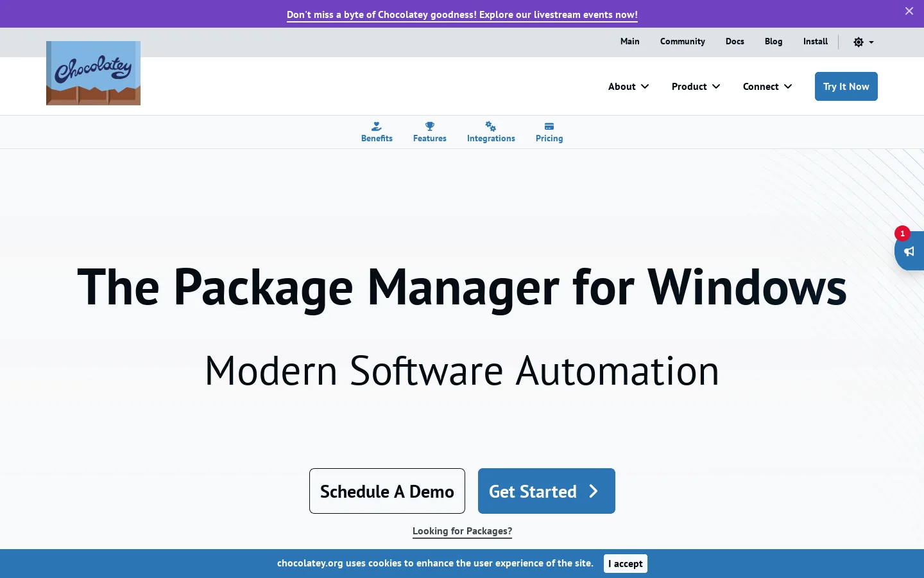The height and width of the screenshot is (578, 924).
Task: Click the Benefits hand icon
Action: pyautogui.click(x=377, y=127)
